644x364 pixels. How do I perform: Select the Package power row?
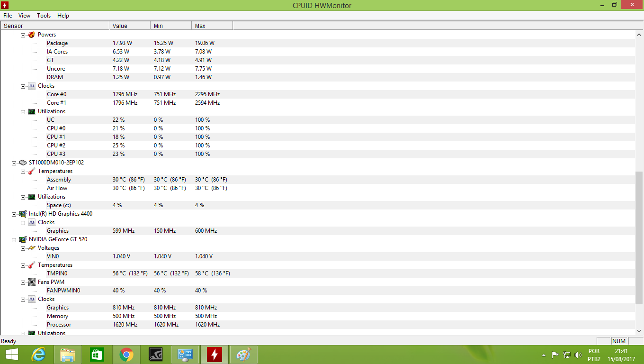pyautogui.click(x=317, y=43)
